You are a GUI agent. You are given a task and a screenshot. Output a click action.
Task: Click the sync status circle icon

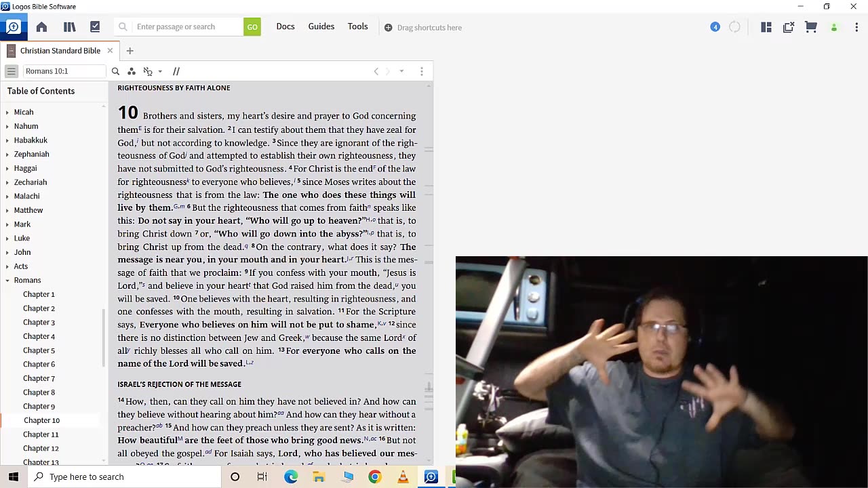coord(735,27)
